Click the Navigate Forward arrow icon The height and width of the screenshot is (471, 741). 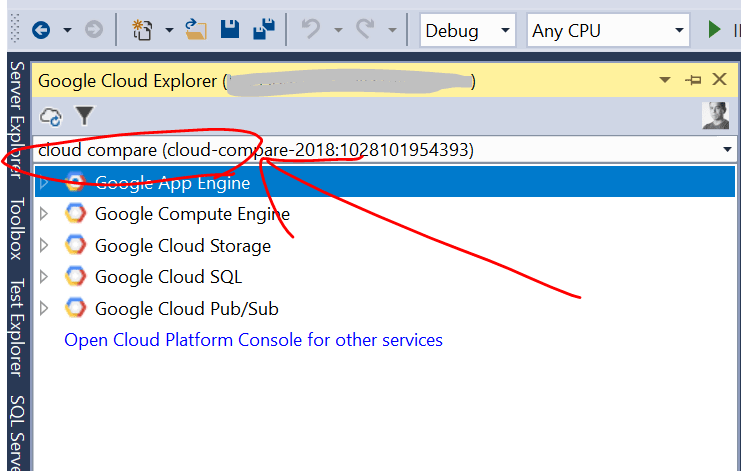[x=94, y=30]
